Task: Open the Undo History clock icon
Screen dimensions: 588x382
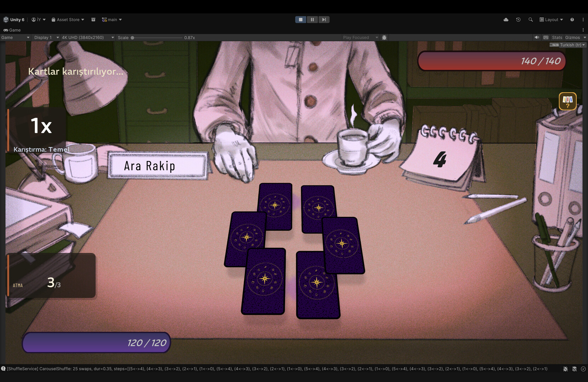Action: (518, 20)
